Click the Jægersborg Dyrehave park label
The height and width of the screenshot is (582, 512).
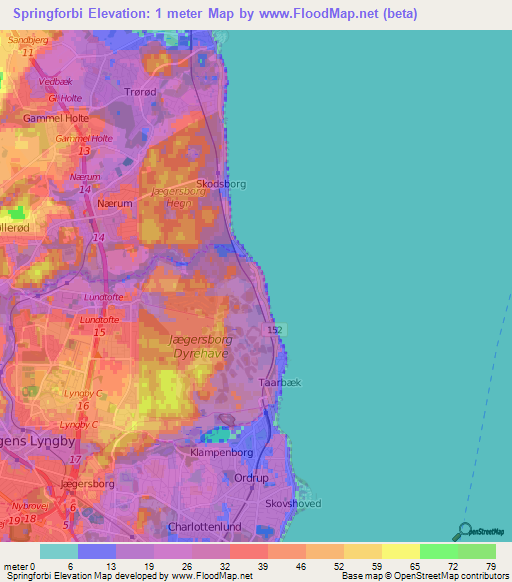[x=201, y=346]
